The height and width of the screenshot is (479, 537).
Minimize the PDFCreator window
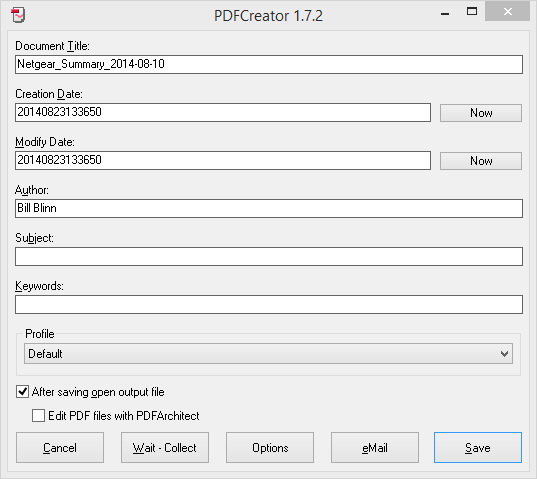pos(445,14)
